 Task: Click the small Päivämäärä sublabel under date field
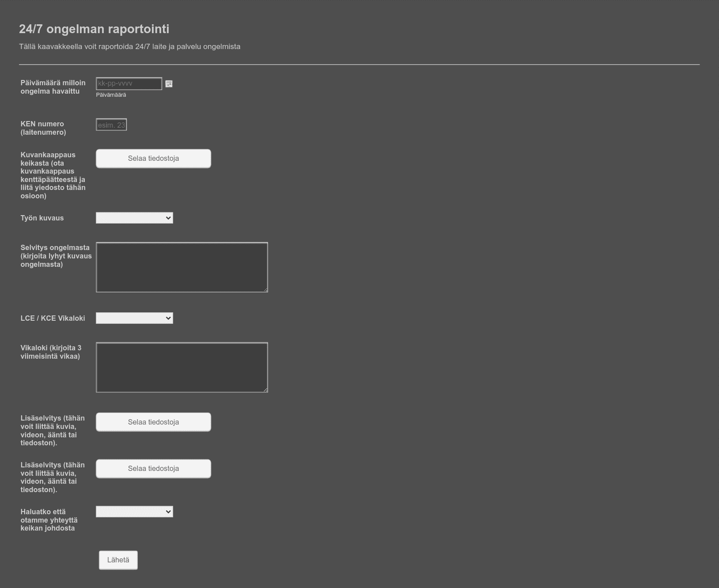pyautogui.click(x=111, y=95)
